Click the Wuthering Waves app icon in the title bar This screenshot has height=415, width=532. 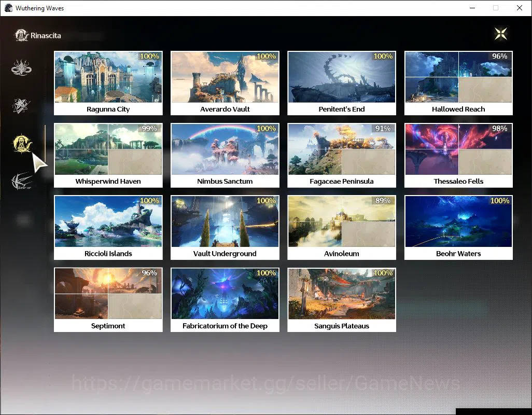(x=9, y=8)
